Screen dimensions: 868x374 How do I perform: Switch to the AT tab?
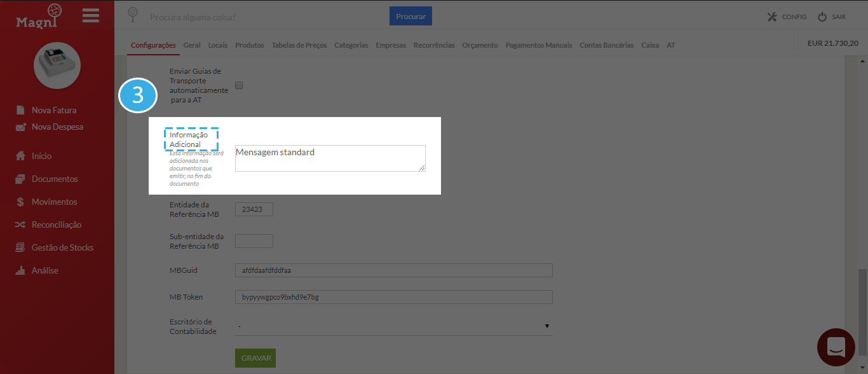click(x=671, y=45)
